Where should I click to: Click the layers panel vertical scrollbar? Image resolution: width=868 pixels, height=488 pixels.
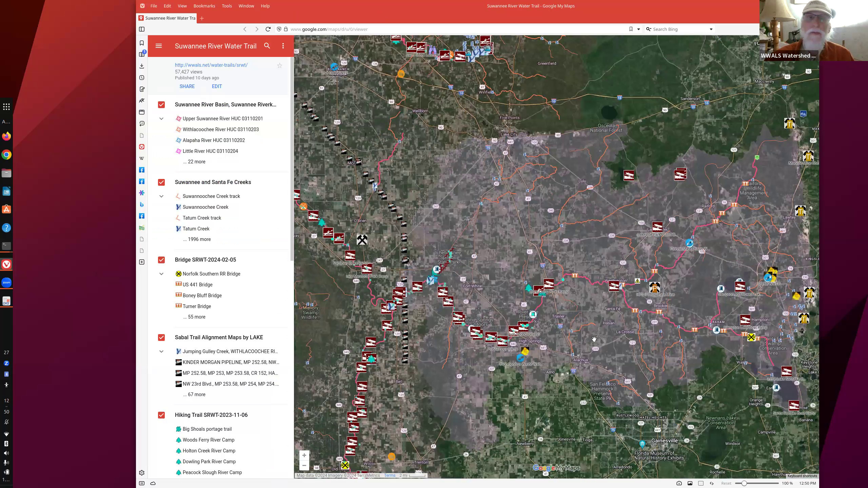(292, 159)
